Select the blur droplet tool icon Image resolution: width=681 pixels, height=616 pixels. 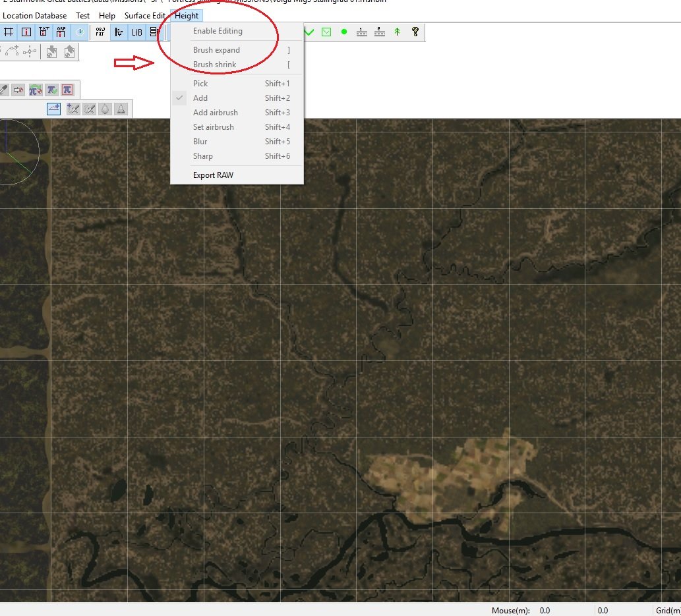click(105, 109)
